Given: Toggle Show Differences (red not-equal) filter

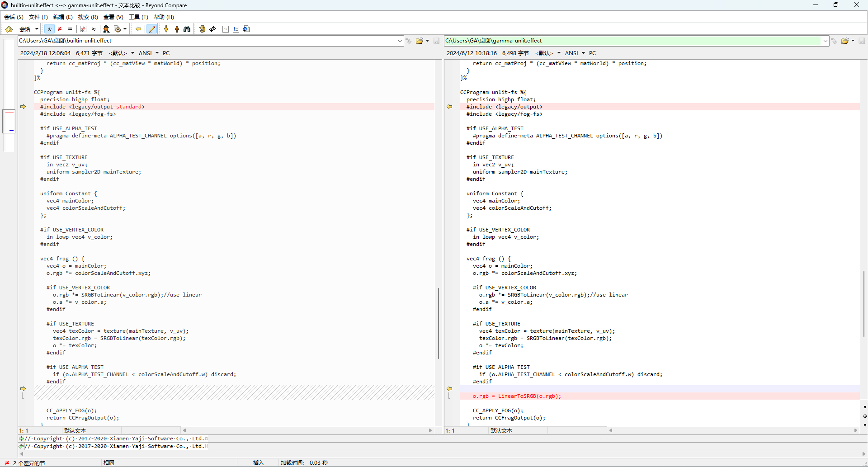Looking at the screenshot, I should [x=60, y=29].
